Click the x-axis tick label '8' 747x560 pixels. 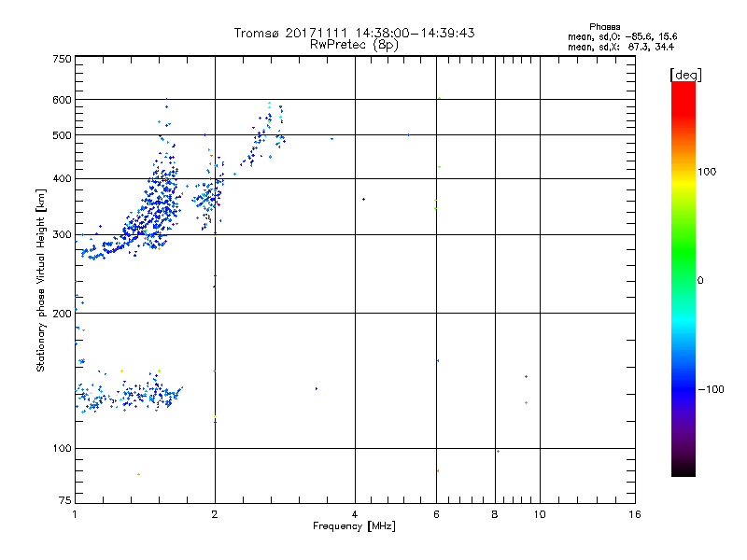pos(495,514)
